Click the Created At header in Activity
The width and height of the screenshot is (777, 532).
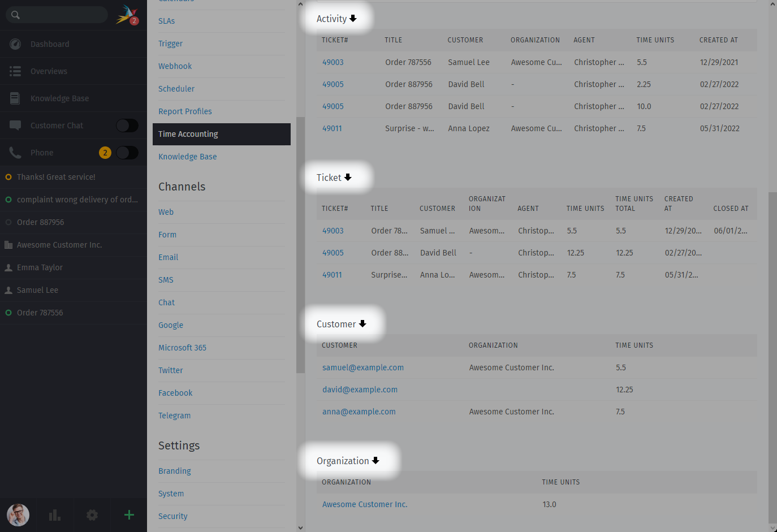pos(718,40)
